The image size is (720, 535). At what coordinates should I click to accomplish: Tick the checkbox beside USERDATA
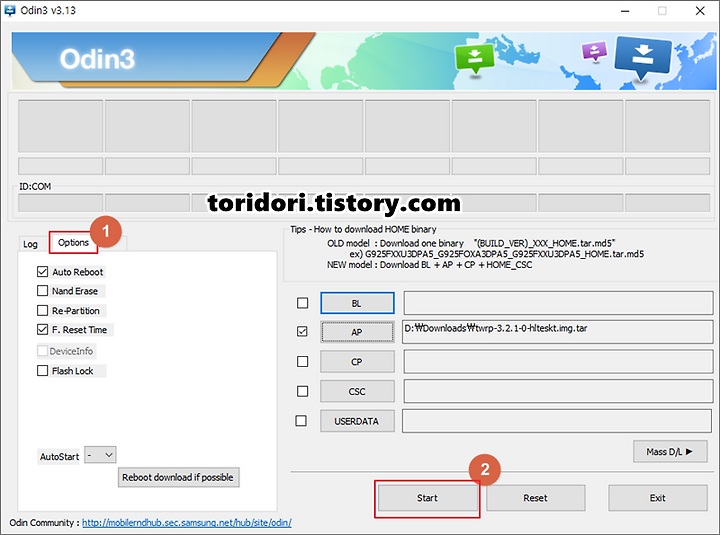click(x=301, y=421)
